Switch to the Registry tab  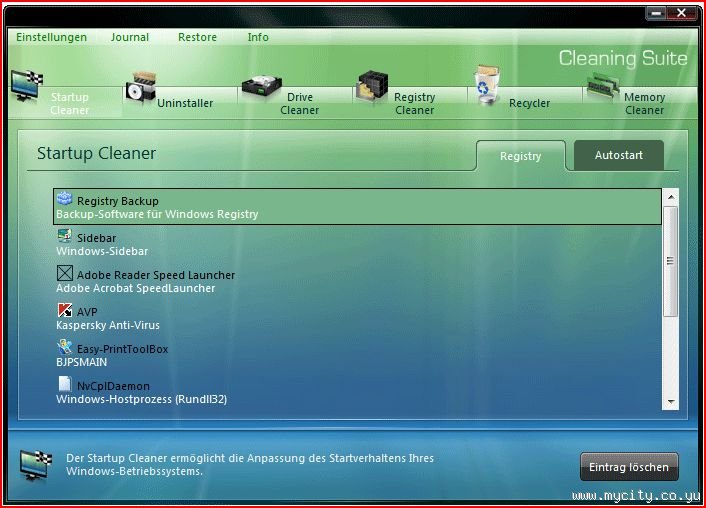coord(520,156)
